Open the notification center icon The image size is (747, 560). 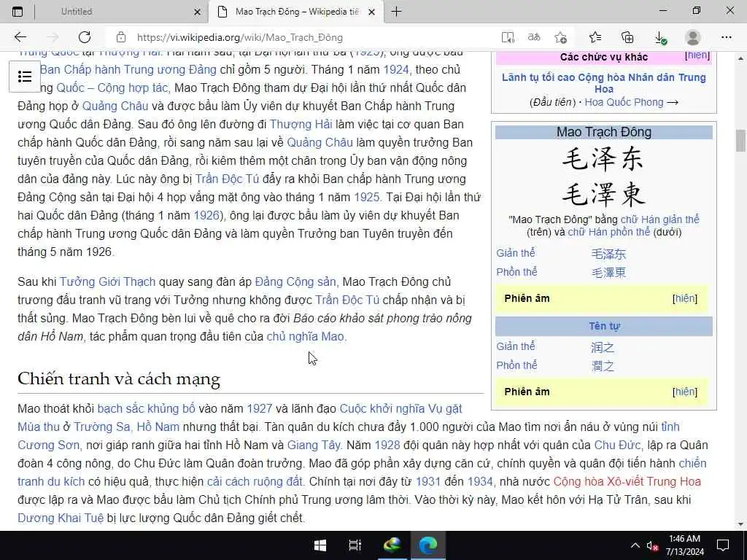click(723, 545)
